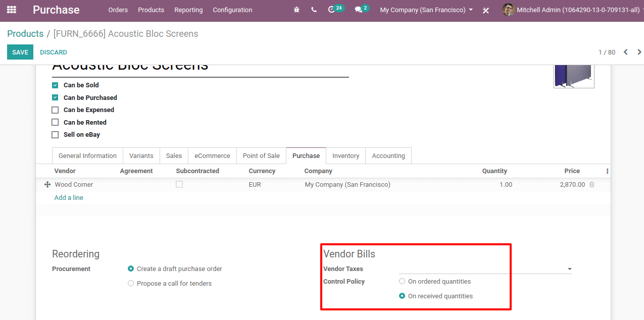
Task: Click the My Company (San Francisco) row cell
Action: [x=348, y=185]
